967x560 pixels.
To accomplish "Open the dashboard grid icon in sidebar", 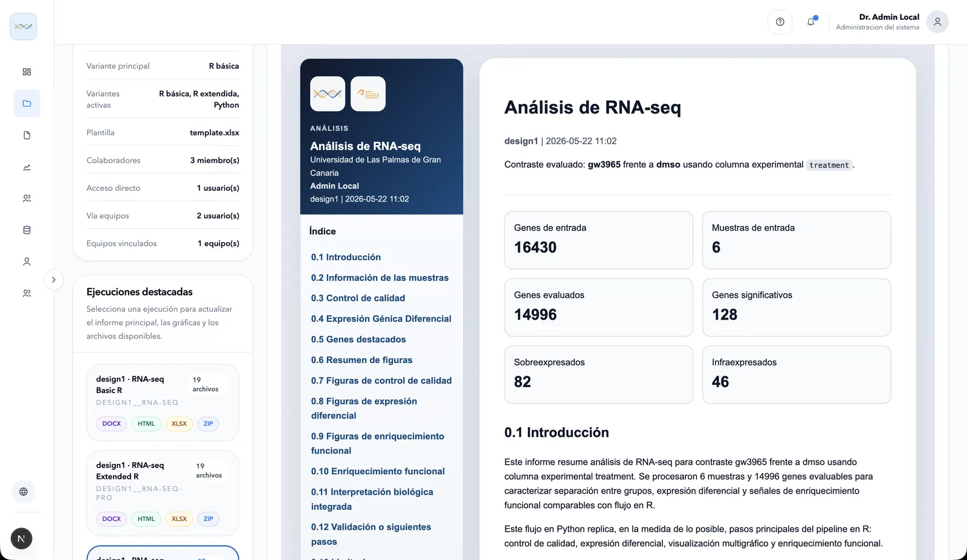I will pos(27,72).
